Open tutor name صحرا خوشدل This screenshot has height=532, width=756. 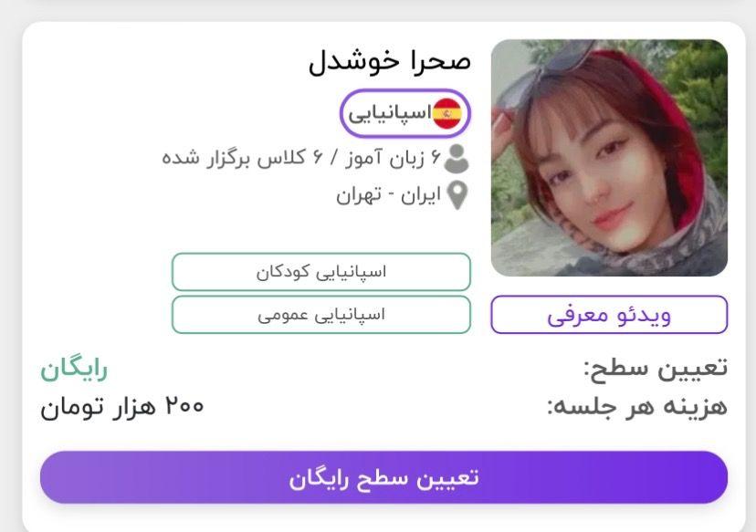pyautogui.click(x=390, y=62)
